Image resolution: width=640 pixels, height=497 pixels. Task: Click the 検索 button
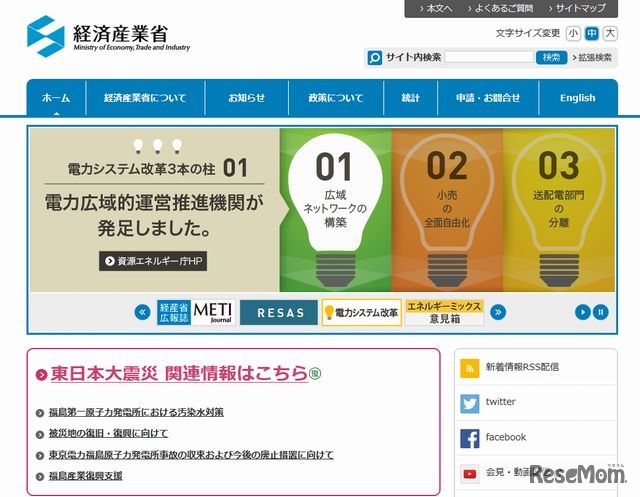(551, 58)
